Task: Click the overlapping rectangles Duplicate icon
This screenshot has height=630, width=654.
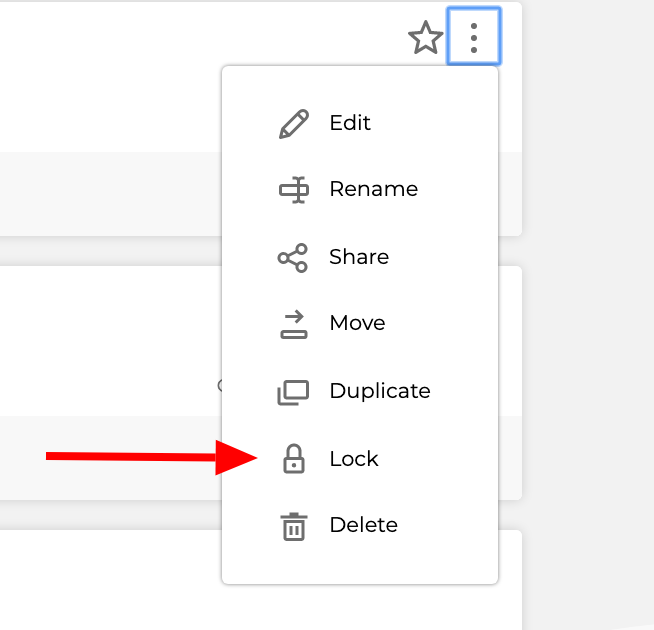Action: pyautogui.click(x=293, y=392)
